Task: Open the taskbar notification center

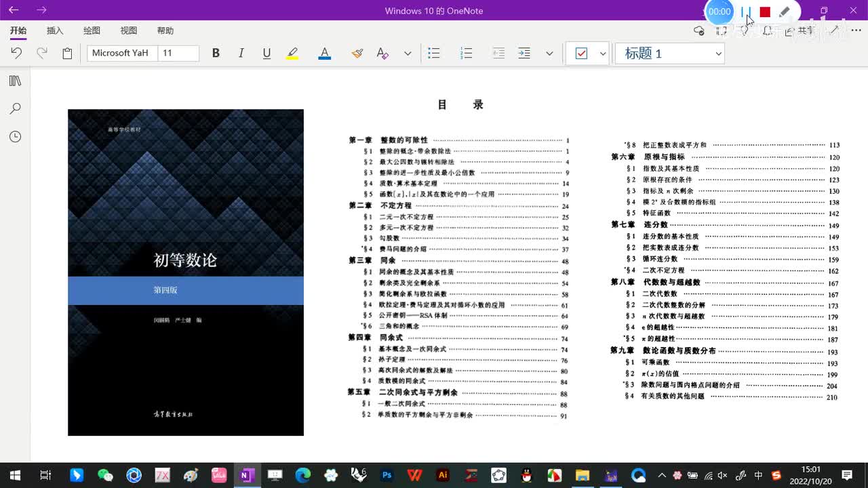Action: [847, 475]
